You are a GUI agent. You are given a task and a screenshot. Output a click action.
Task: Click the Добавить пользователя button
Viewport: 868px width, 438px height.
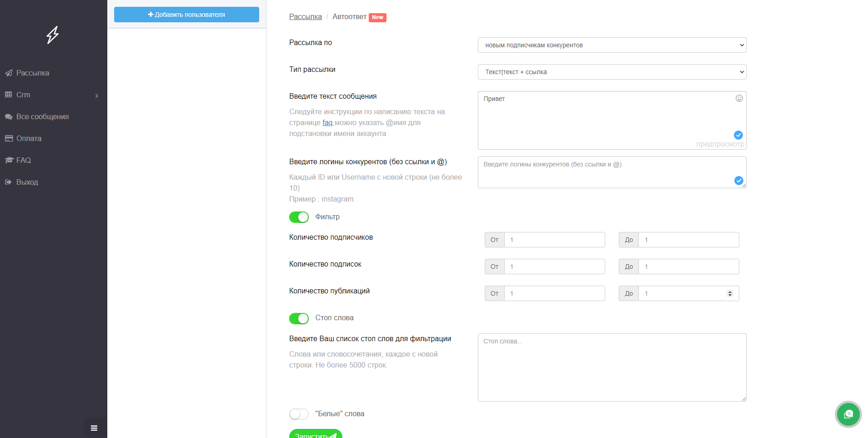[186, 15]
